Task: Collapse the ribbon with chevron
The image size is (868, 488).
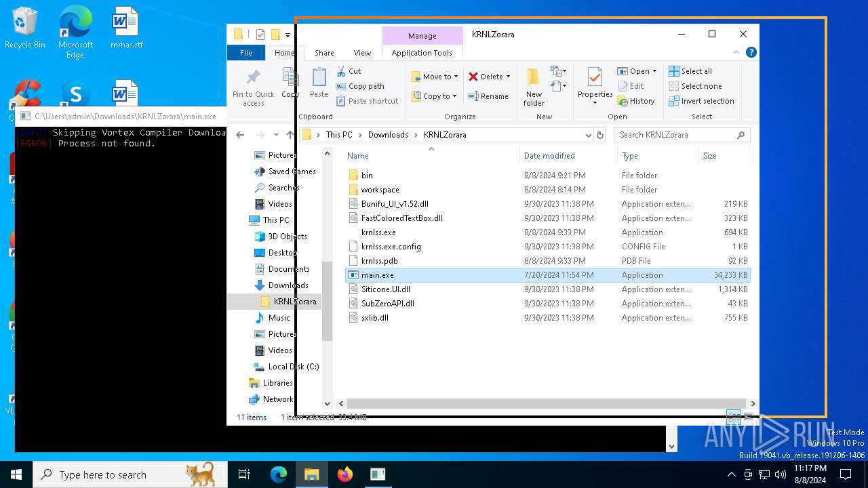Action: click(x=736, y=52)
